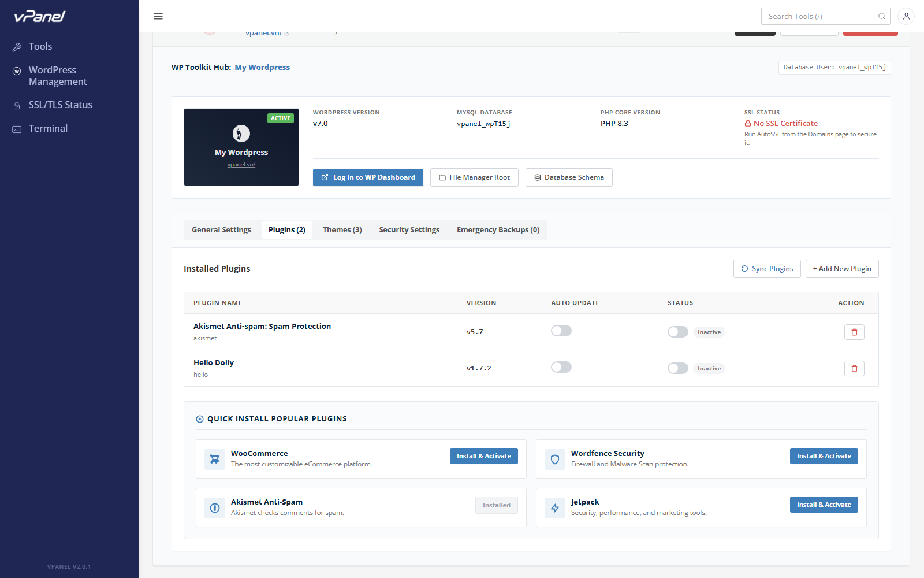Viewport: 924px width, 578px height.
Task: Toggle auto update for Akismet Anti-spam
Action: [561, 331]
